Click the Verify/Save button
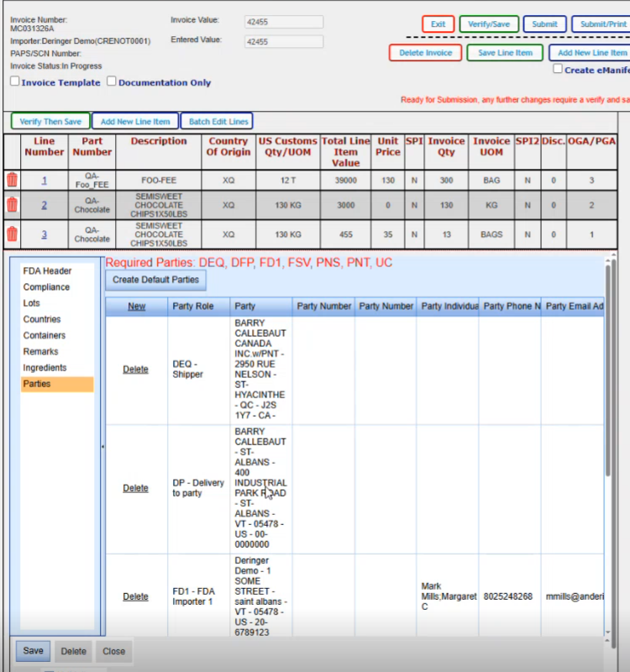 point(488,24)
